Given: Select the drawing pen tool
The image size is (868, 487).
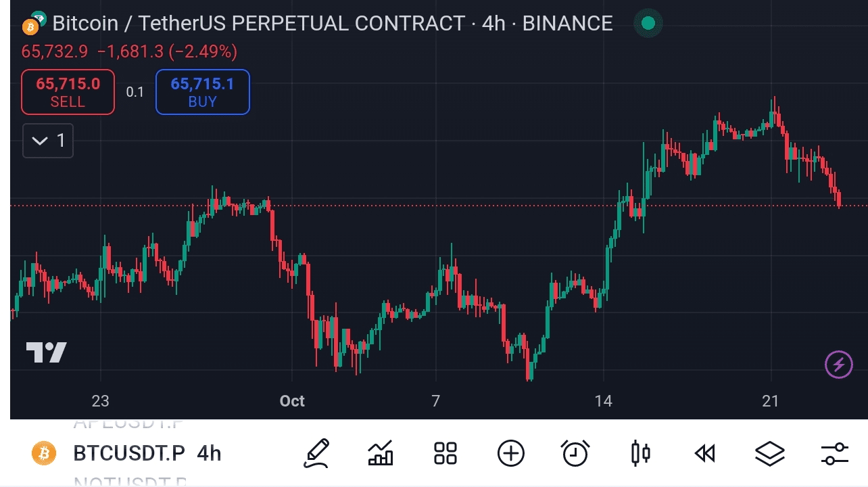Looking at the screenshot, I should point(316,453).
